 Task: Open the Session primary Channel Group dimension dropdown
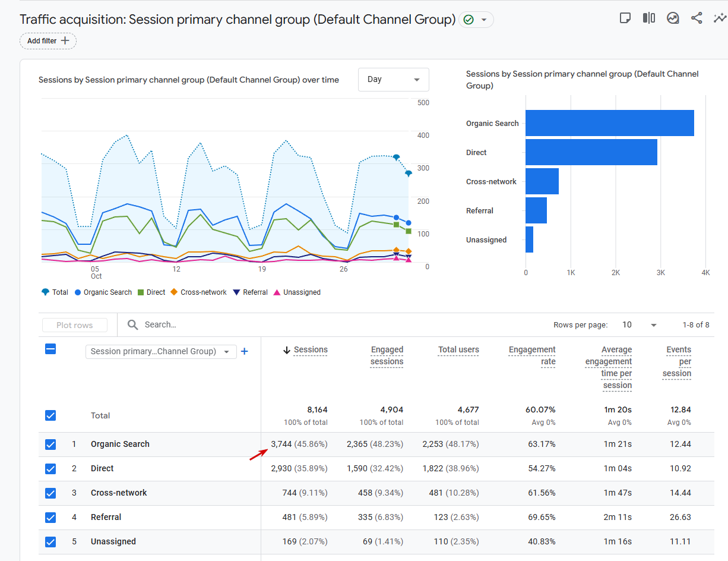tap(160, 351)
